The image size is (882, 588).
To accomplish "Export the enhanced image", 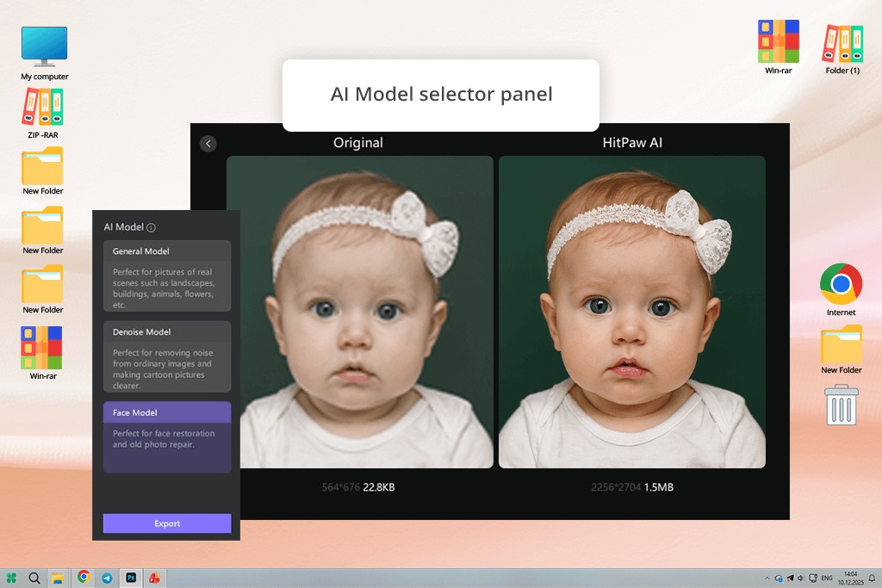I will pyautogui.click(x=167, y=523).
